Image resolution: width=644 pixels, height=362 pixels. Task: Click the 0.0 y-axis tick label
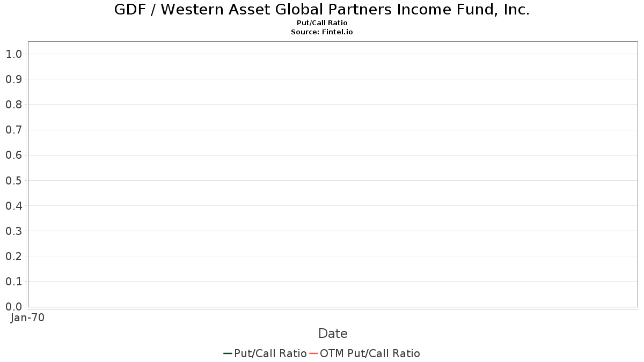point(13,307)
